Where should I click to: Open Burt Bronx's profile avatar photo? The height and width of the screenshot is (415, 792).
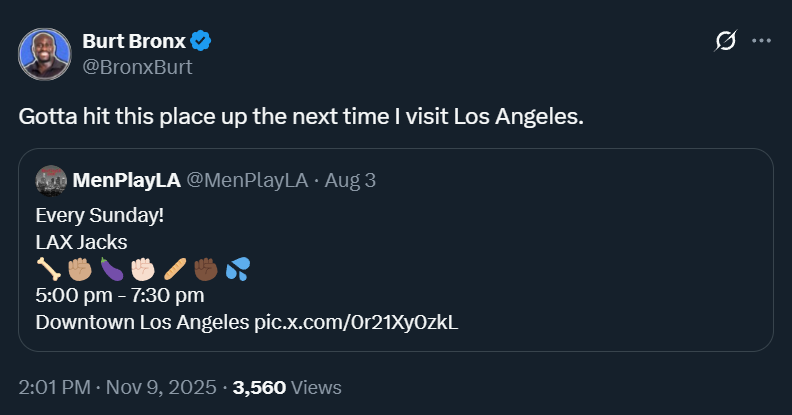coord(45,54)
